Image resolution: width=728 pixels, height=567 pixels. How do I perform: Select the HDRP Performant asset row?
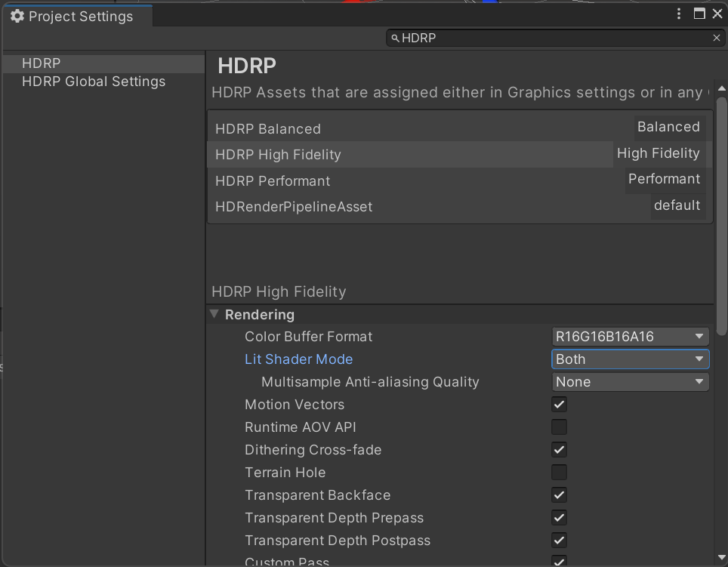pyautogui.click(x=460, y=180)
